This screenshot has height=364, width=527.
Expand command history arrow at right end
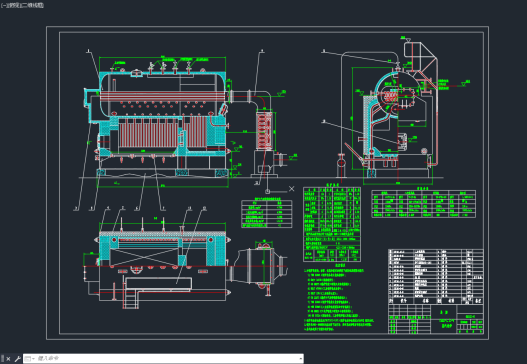(300, 359)
